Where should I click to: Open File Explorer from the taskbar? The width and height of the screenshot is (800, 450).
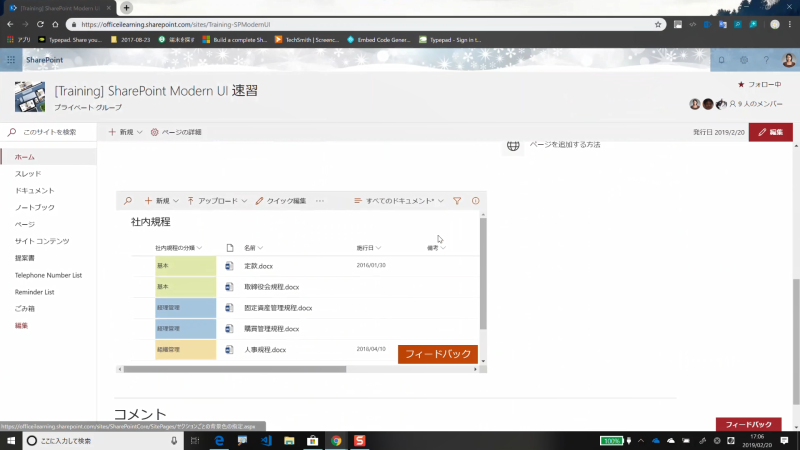[x=289, y=441]
